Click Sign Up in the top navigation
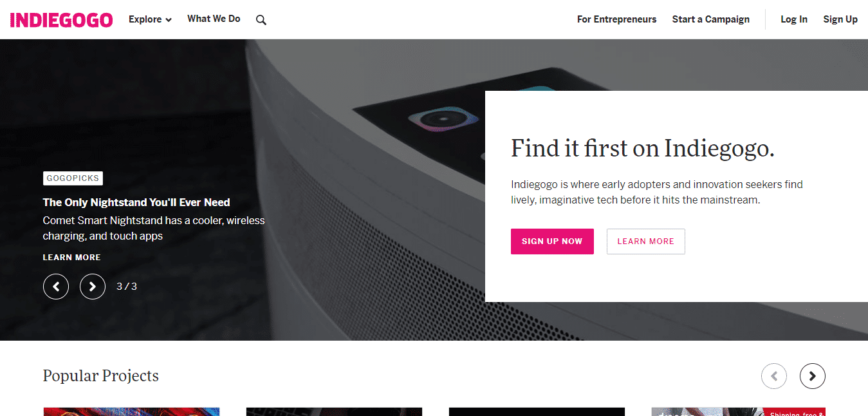 (x=840, y=19)
